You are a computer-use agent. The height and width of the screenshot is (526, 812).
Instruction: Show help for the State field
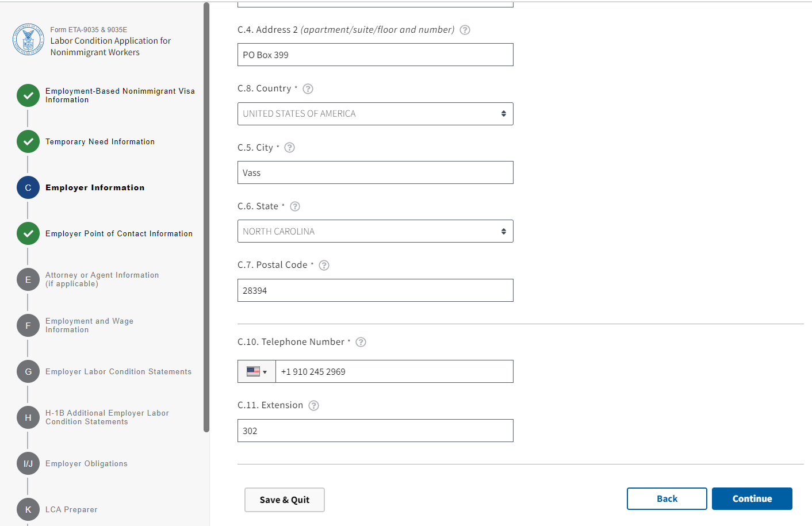coord(295,206)
